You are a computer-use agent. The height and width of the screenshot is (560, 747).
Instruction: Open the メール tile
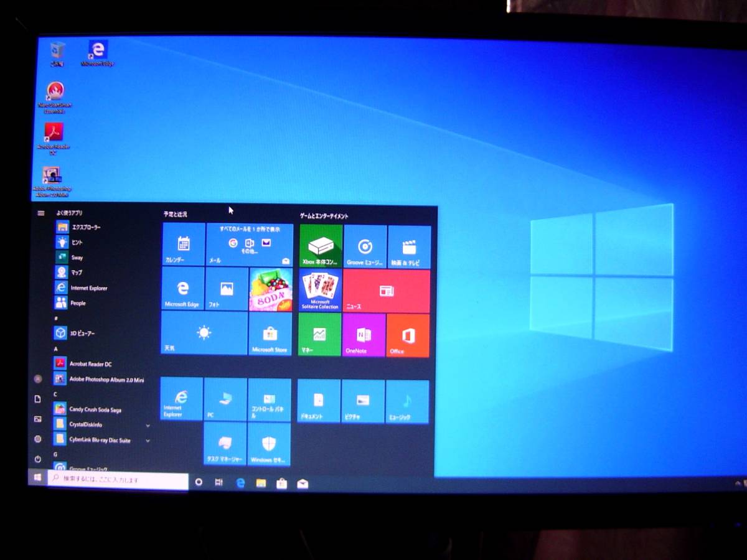tap(249, 244)
